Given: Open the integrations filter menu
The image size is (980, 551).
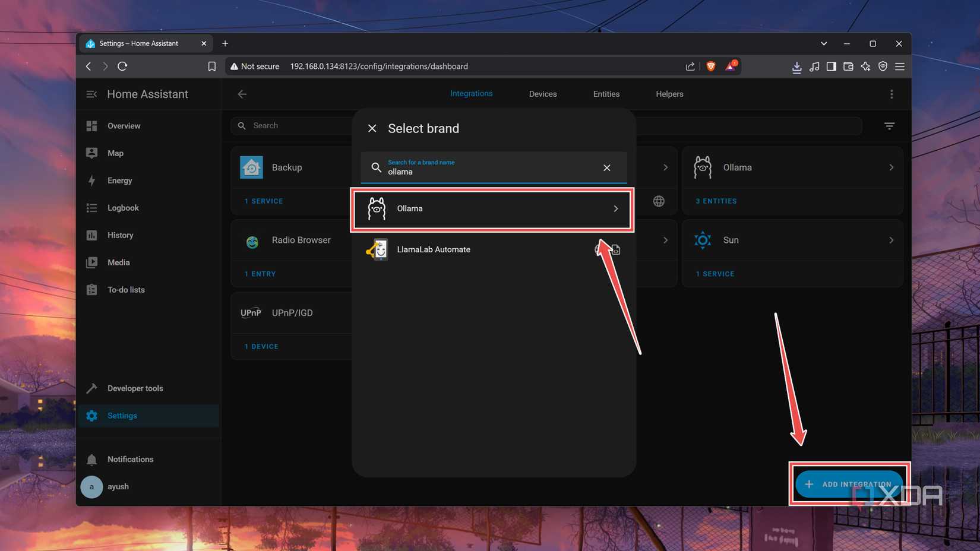Looking at the screenshot, I should pyautogui.click(x=889, y=126).
